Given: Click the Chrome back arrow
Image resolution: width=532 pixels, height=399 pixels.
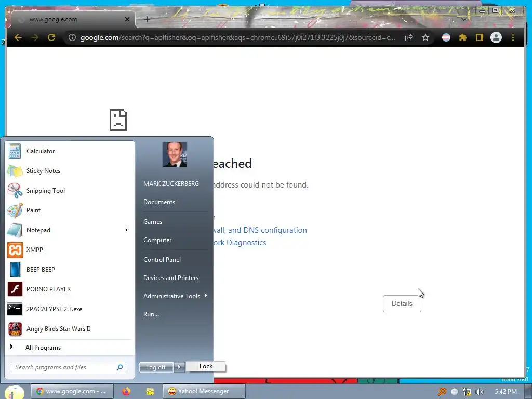Looking at the screenshot, I should pos(18,37).
